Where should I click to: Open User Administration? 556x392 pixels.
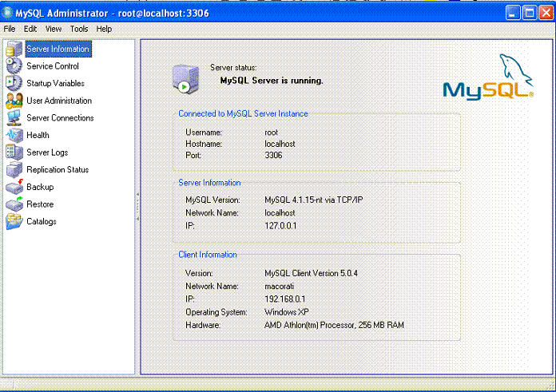(x=59, y=101)
